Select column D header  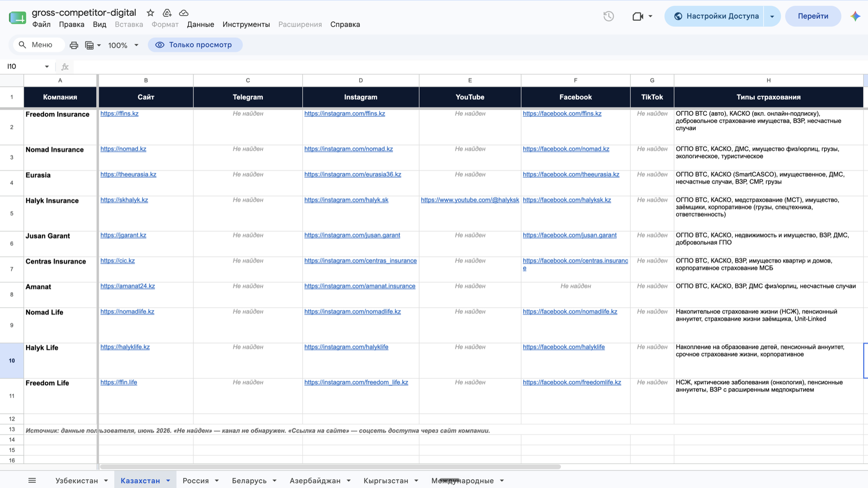pos(361,81)
